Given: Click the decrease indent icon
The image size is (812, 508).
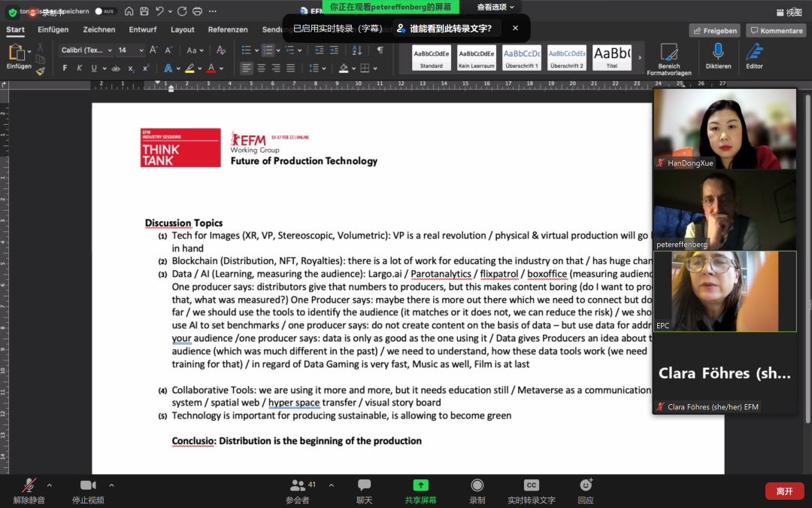Looking at the screenshot, I should (x=320, y=50).
